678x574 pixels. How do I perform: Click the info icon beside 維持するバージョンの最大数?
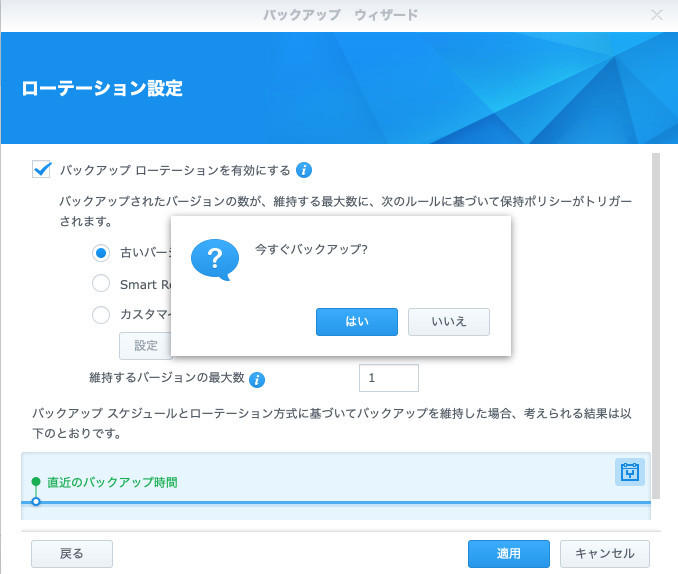click(257, 380)
